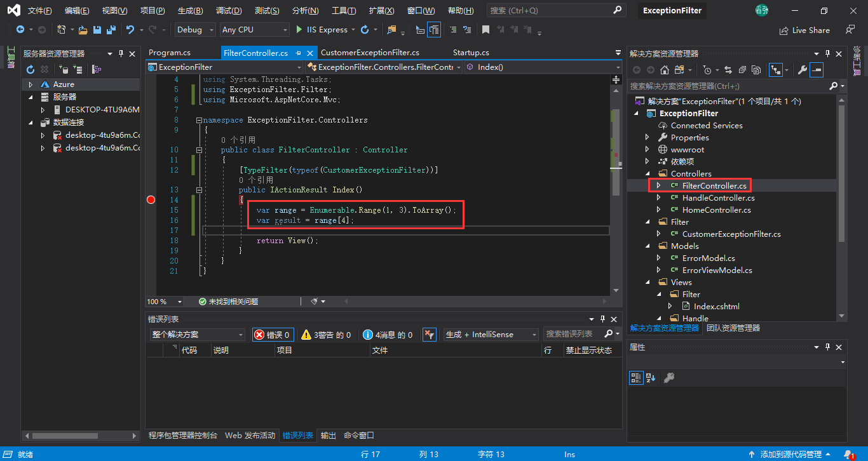The height and width of the screenshot is (461, 868).
Task: Open the Any CPU platform dropdown
Action: click(255, 30)
